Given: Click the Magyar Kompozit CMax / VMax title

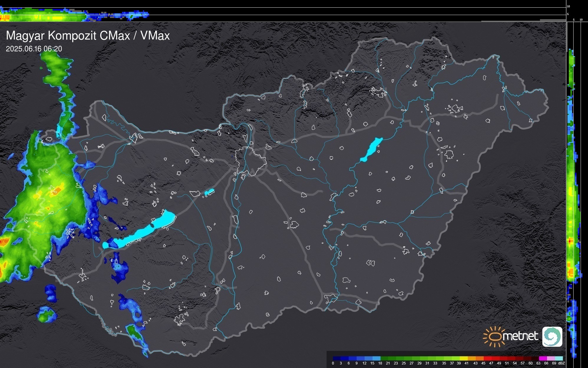Looking at the screenshot, I should 88,36.
